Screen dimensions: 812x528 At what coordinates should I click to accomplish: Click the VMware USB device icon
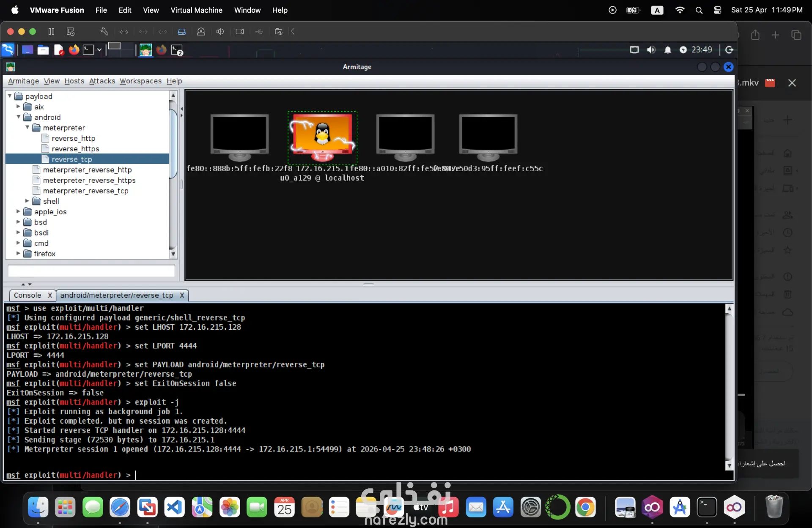pyautogui.click(x=259, y=31)
